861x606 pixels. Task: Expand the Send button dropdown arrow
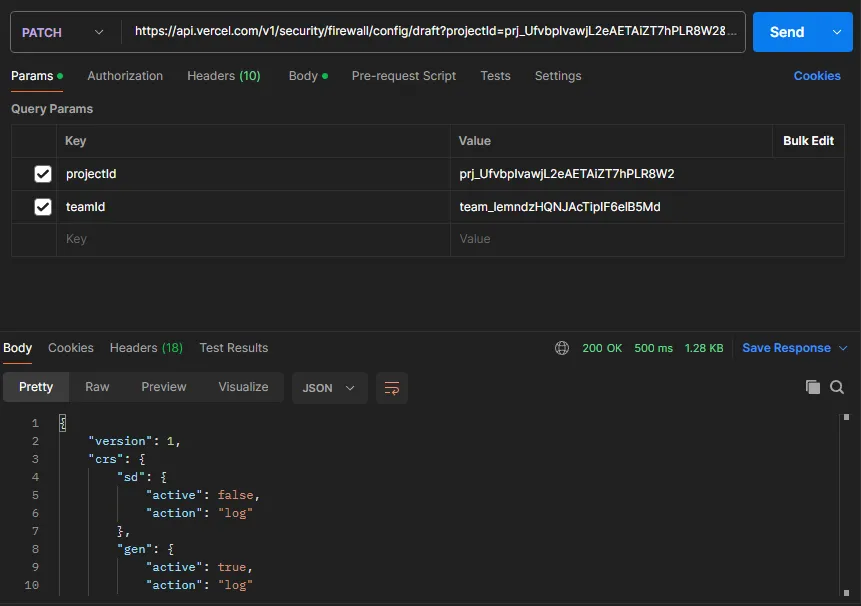coord(837,32)
